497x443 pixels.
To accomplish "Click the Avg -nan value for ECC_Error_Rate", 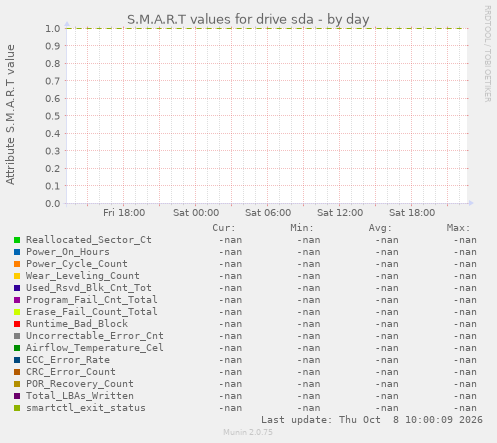I will click(387, 360).
